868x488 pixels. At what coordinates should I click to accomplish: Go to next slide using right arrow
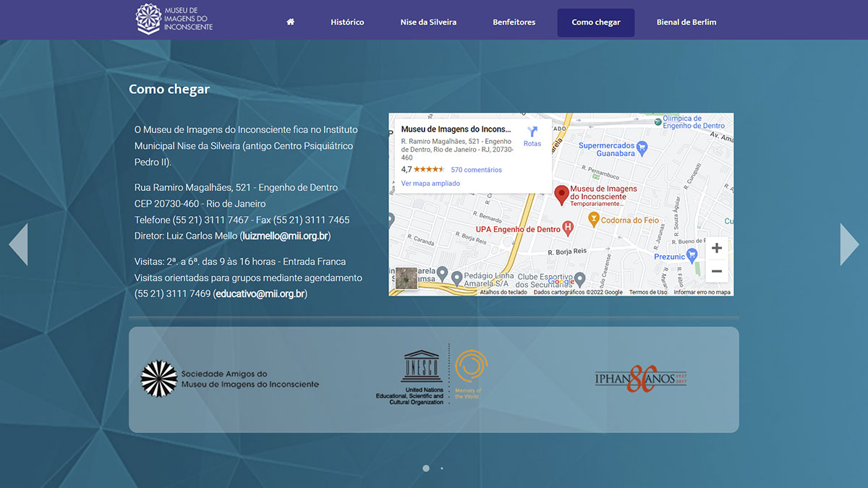[849, 244]
